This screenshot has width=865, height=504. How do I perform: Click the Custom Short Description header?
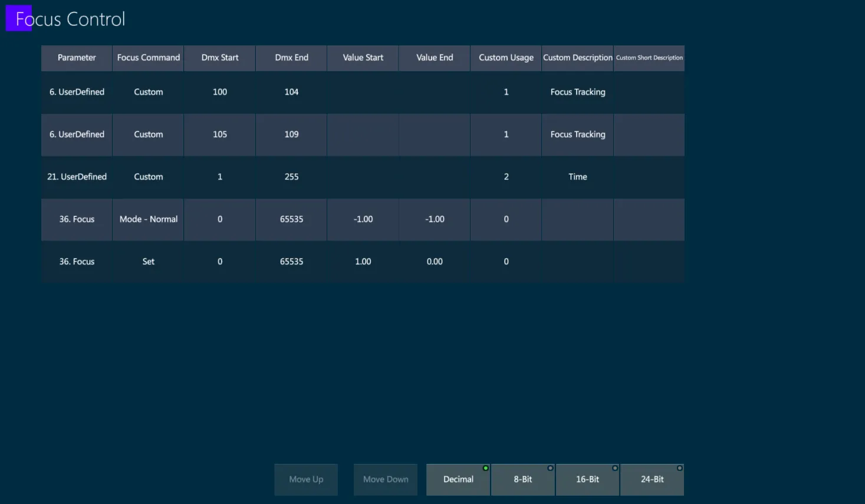click(x=649, y=58)
